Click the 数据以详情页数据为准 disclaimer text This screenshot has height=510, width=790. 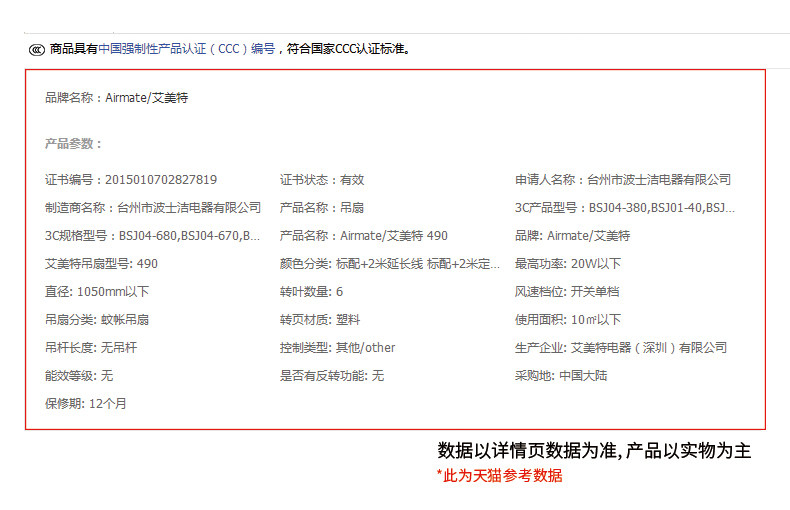tap(594, 451)
